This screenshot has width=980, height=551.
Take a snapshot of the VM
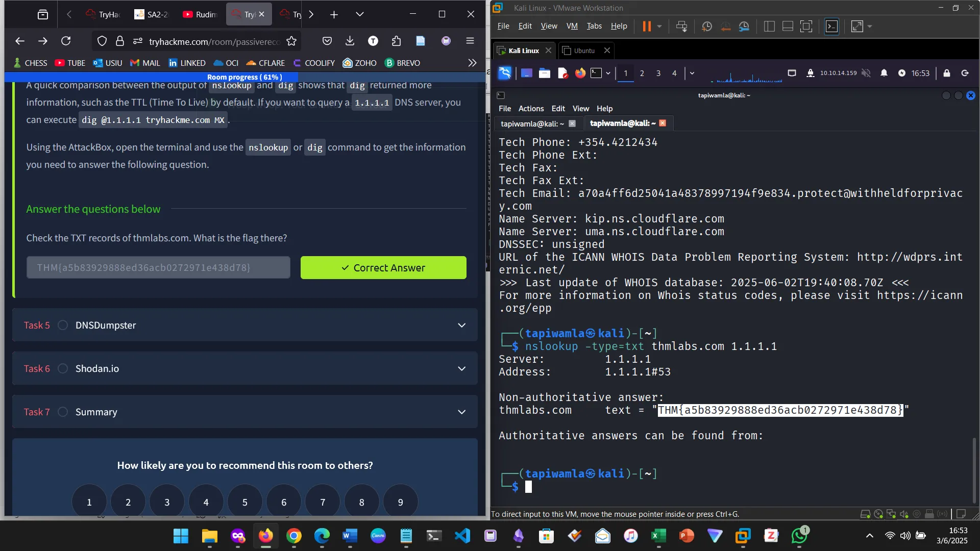707,26
